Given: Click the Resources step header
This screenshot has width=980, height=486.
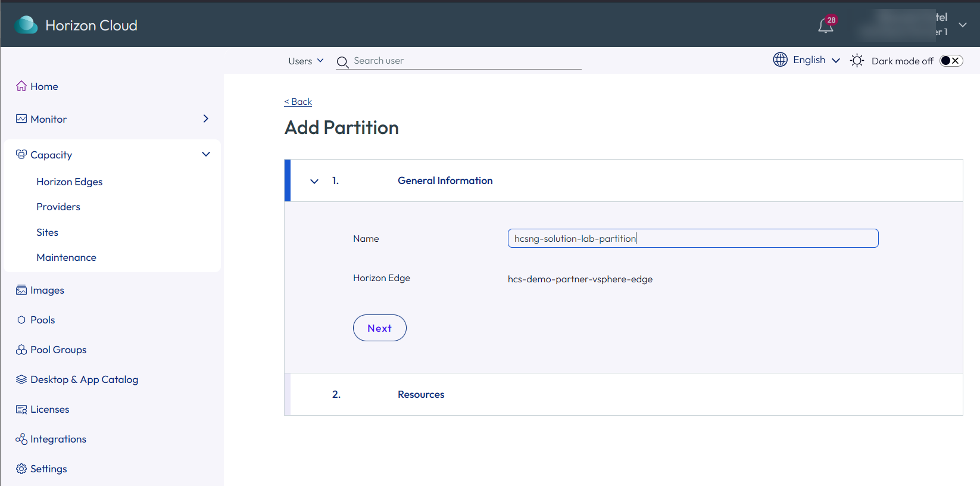Looking at the screenshot, I should [623, 394].
